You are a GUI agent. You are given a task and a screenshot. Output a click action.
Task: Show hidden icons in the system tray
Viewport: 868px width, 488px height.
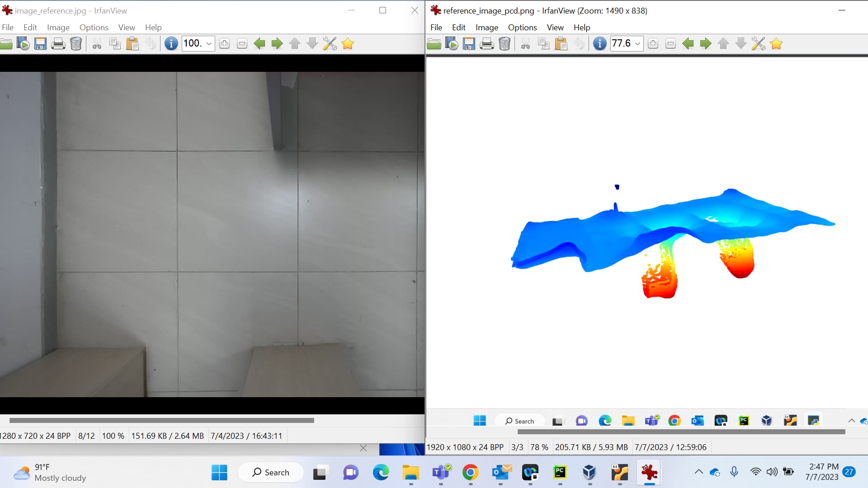(x=698, y=472)
